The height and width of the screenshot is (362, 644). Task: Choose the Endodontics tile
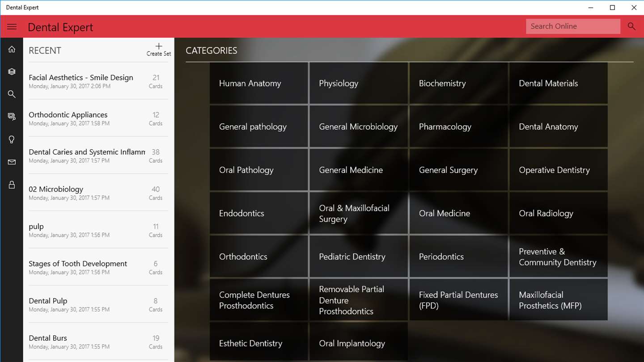[x=258, y=213]
